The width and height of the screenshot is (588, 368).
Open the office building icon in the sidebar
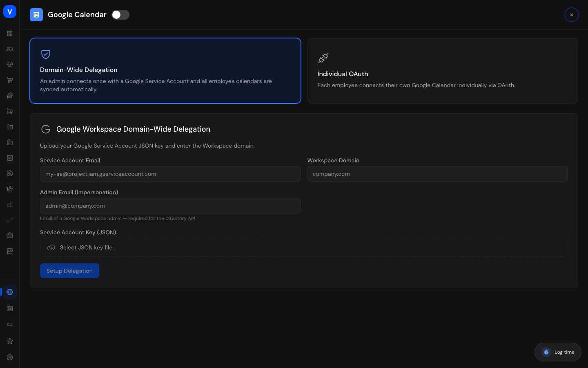tap(10, 142)
